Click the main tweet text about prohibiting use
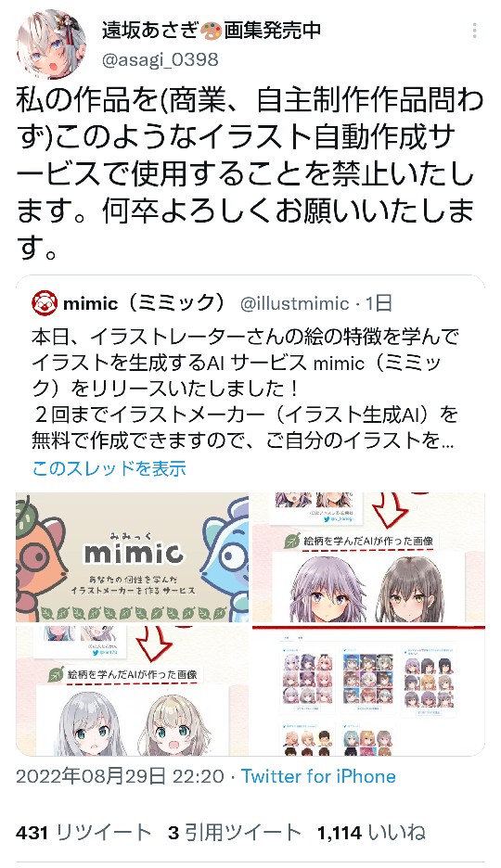The width and height of the screenshot is (501, 868). (x=250, y=173)
